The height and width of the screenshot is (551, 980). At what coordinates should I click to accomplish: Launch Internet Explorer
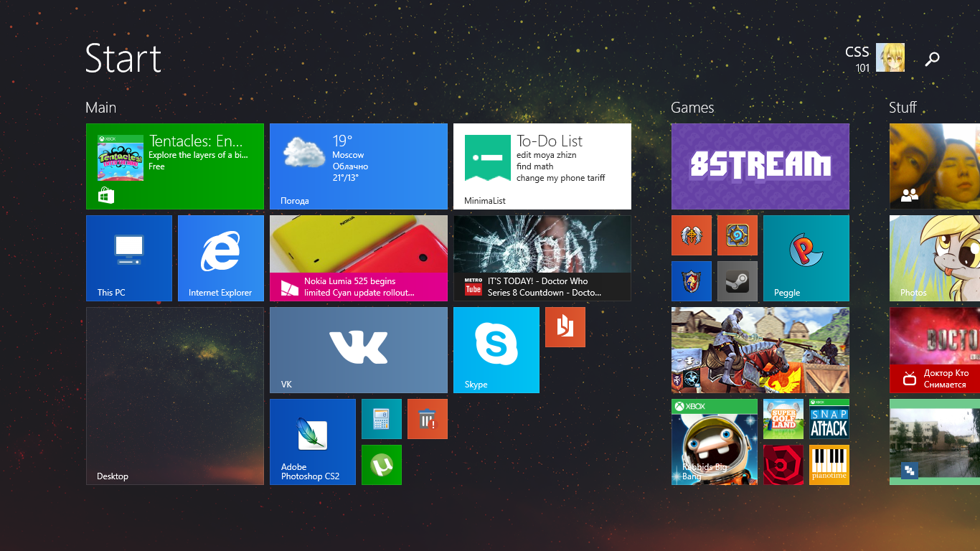(221, 258)
